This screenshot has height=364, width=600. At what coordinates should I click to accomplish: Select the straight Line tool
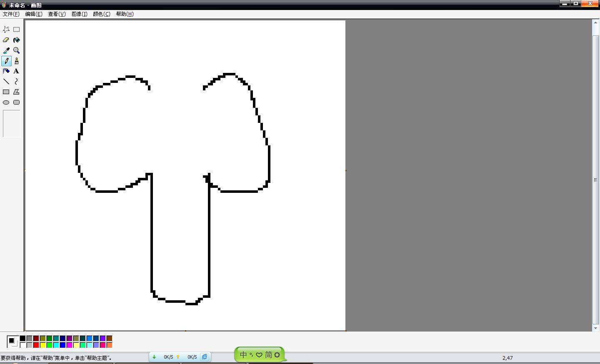(x=6, y=82)
